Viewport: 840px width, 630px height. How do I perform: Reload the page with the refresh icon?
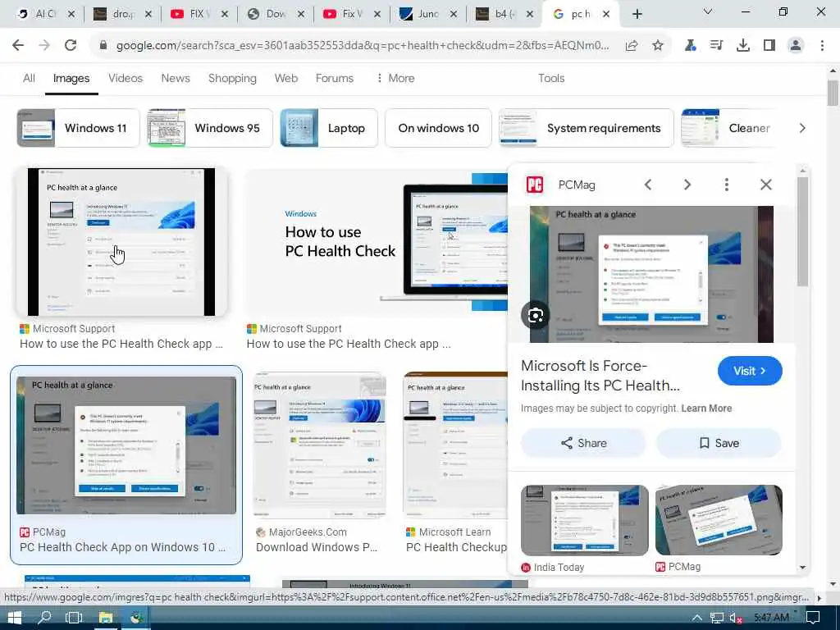71,46
